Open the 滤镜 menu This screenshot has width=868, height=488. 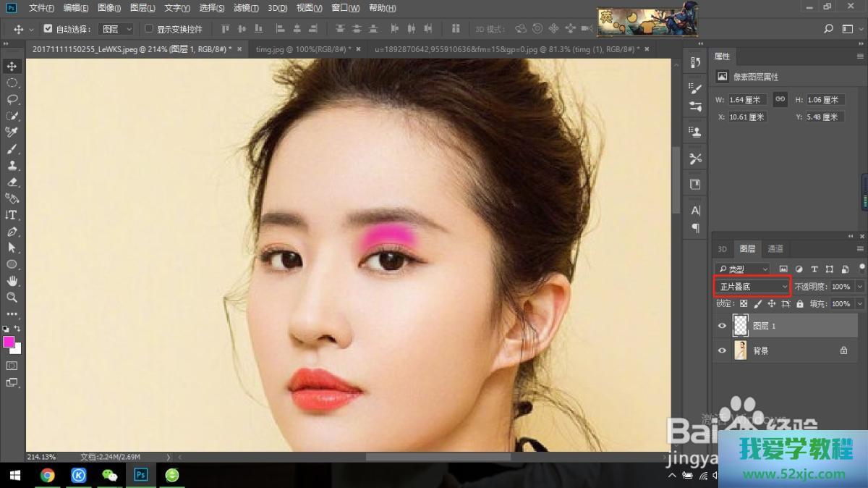(x=246, y=8)
